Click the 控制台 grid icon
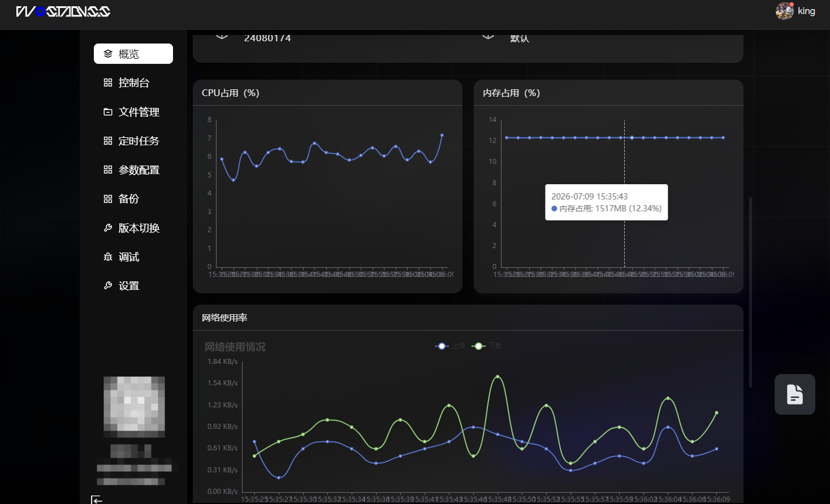This screenshot has height=504, width=830. (108, 82)
